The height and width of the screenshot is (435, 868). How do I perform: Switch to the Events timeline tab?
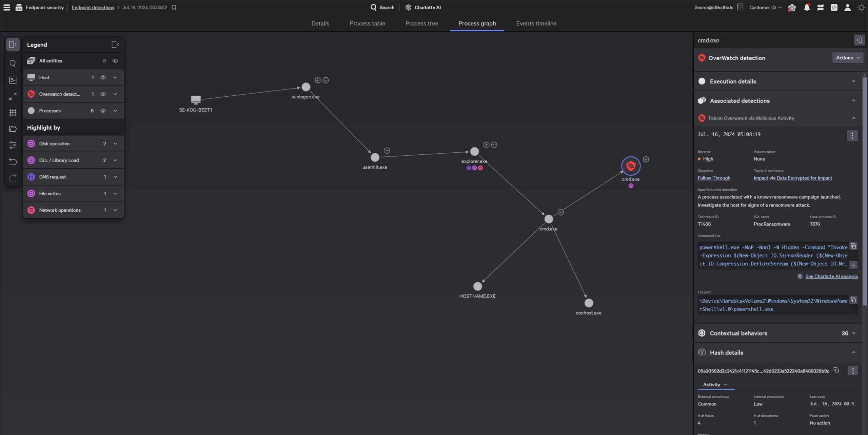click(x=536, y=23)
